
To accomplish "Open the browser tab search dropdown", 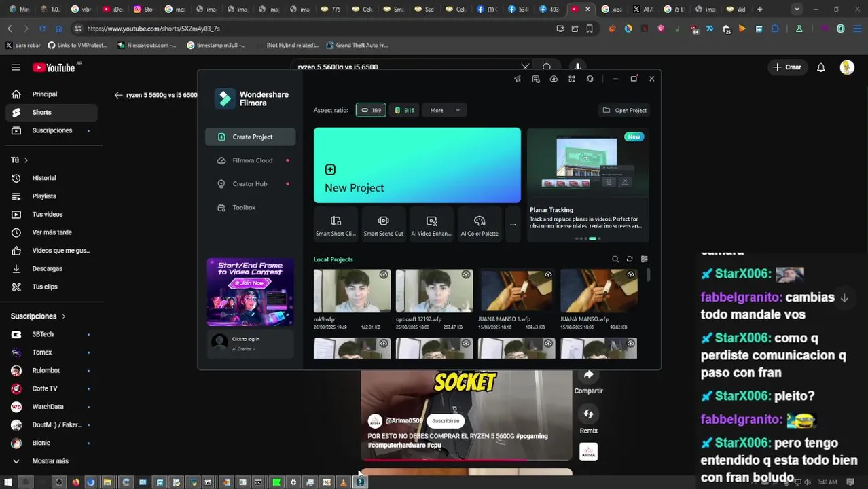I will [x=797, y=9].
